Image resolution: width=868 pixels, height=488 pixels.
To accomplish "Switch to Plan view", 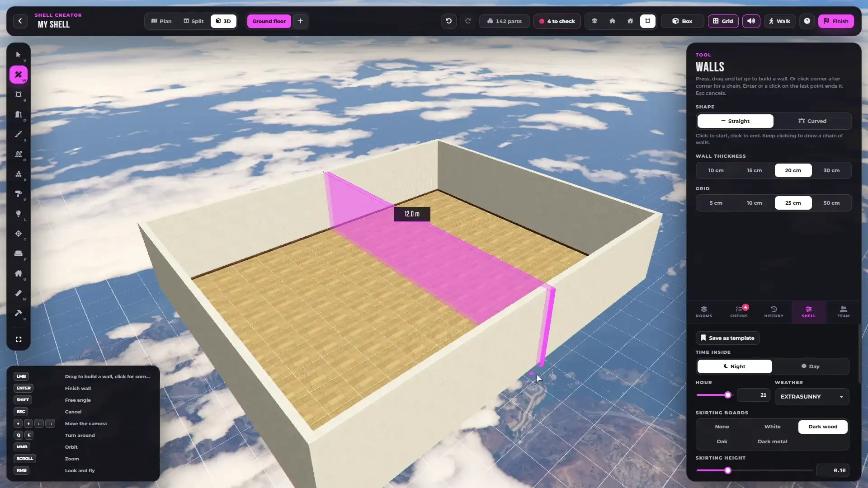I will [161, 21].
